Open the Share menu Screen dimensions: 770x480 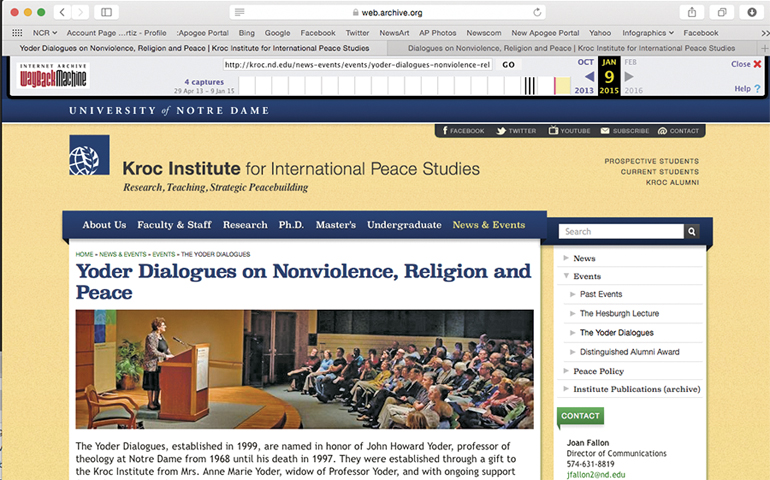point(692,12)
